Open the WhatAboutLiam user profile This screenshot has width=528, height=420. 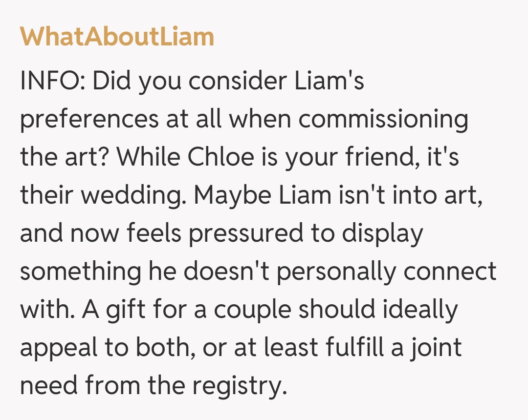(x=117, y=37)
